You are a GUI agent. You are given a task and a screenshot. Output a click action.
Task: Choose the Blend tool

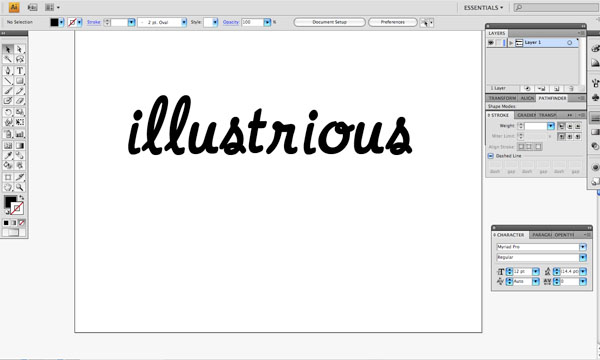[x=20, y=155]
